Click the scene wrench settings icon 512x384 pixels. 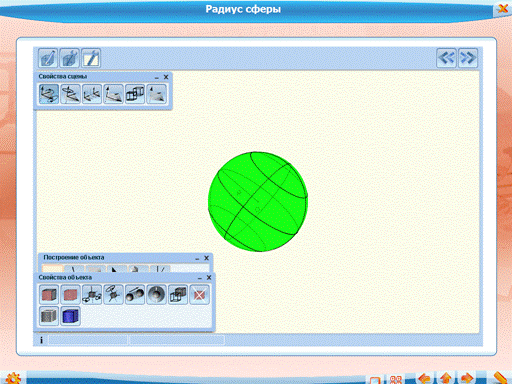[x=91, y=58]
